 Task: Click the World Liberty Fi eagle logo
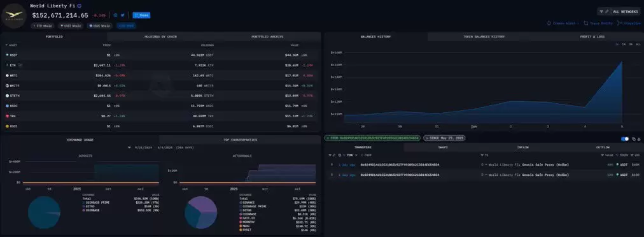click(x=14, y=15)
